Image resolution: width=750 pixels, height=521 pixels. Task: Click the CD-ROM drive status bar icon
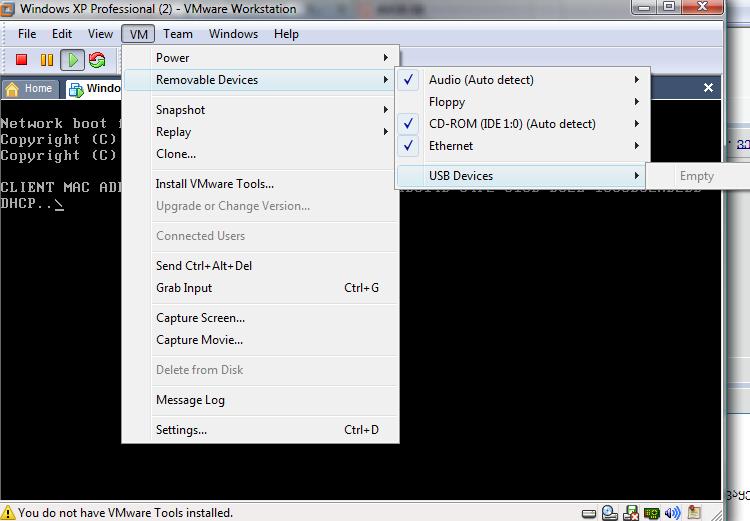pyautogui.click(x=610, y=513)
